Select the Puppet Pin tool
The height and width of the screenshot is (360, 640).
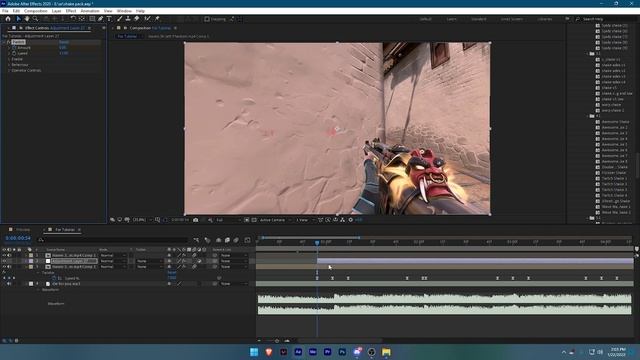pos(157,19)
